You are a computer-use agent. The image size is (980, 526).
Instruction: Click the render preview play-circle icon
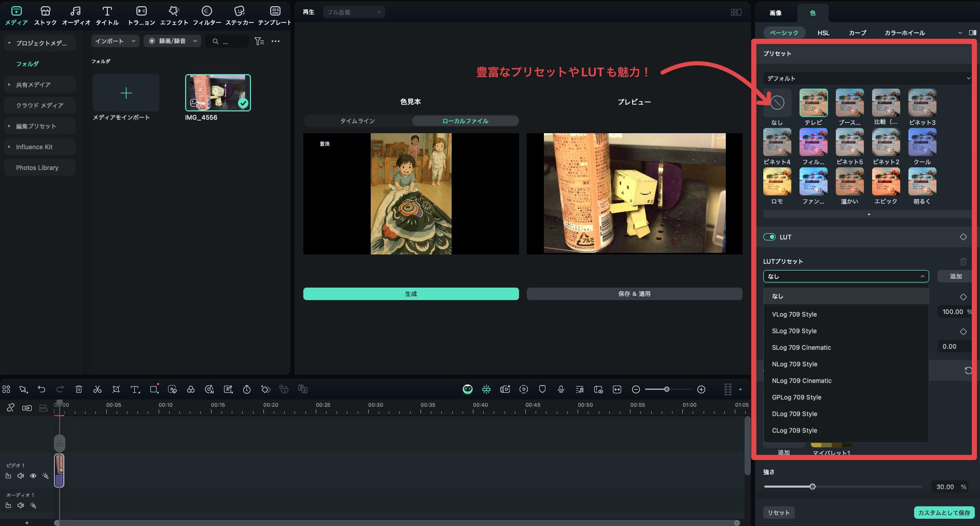[524, 389]
